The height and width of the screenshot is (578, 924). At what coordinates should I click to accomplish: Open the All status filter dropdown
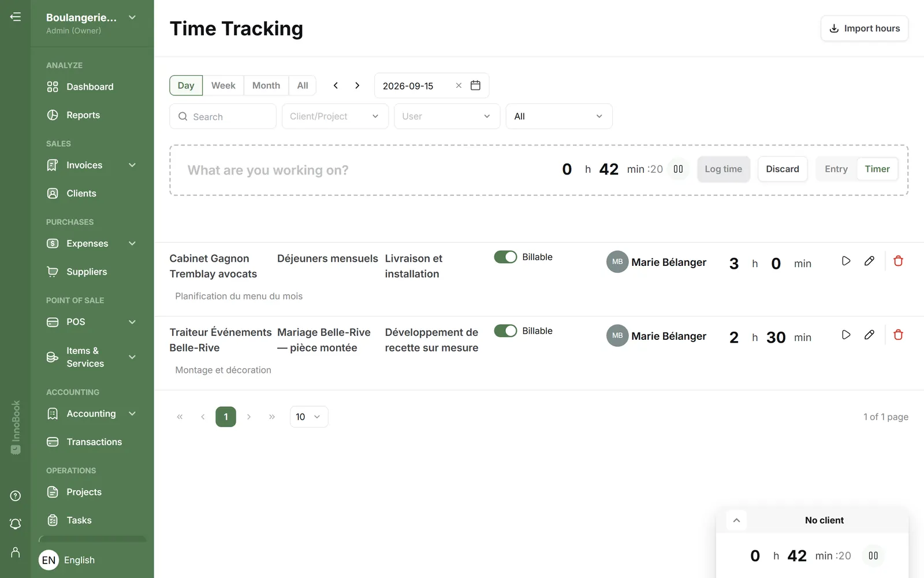[x=559, y=116]
